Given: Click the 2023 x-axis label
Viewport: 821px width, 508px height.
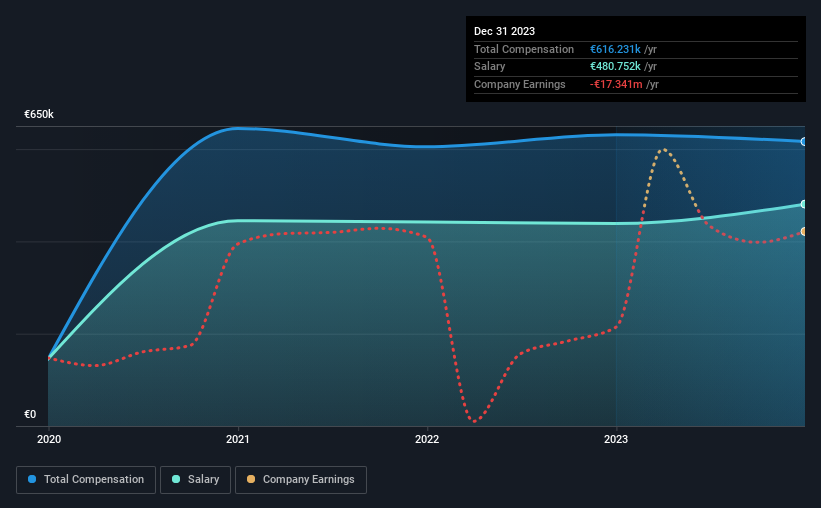Looking at the screenshot, I should tap(616, 439).
